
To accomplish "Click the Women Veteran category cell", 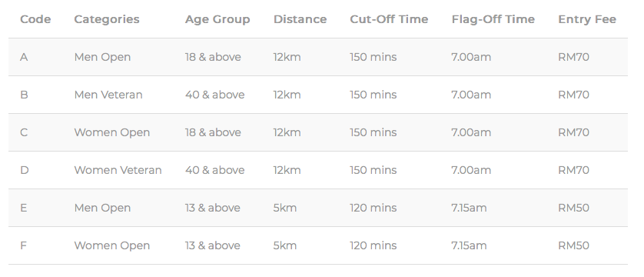I will click(118, 170).
